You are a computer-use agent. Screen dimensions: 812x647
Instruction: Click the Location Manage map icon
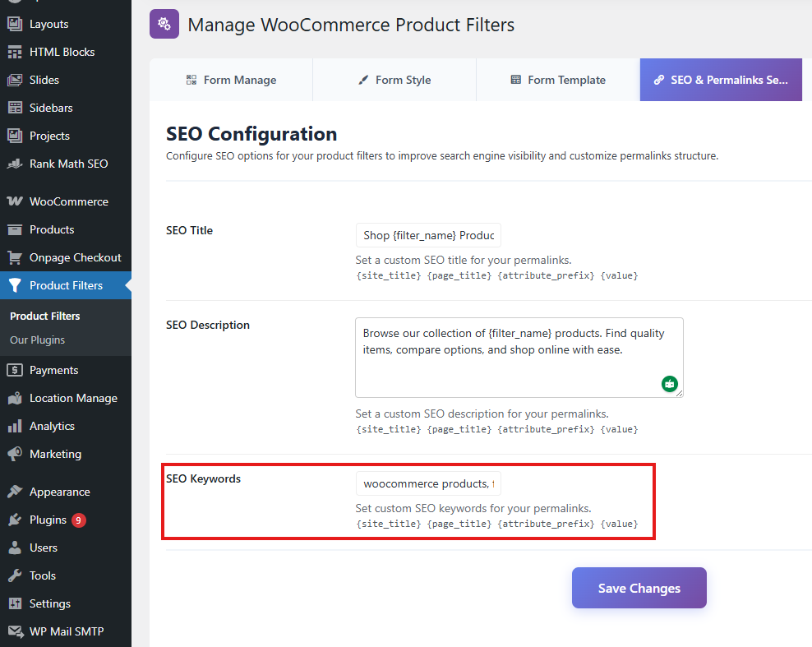pos(15,398)
